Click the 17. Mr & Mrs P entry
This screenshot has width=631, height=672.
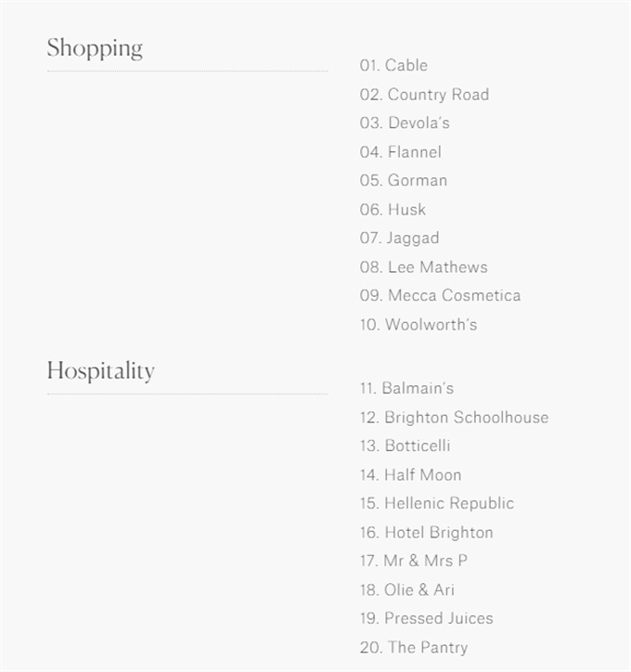click(x=414, y=562)
